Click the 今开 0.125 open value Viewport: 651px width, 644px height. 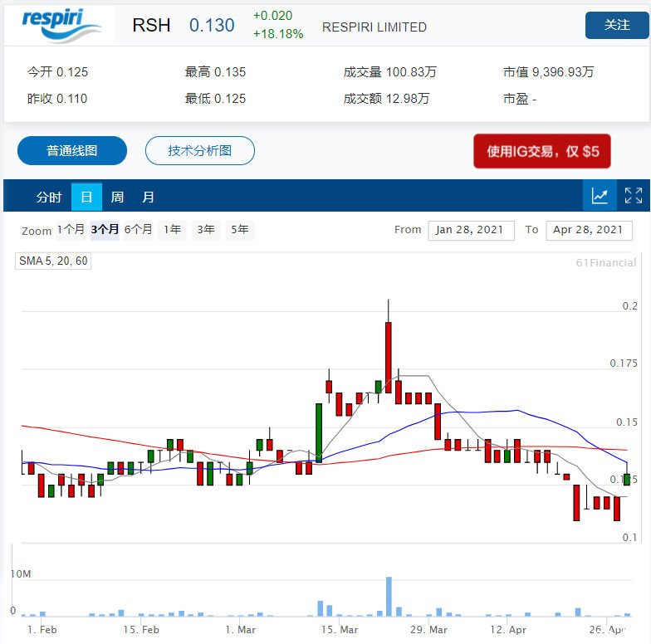tap(58, 71)
